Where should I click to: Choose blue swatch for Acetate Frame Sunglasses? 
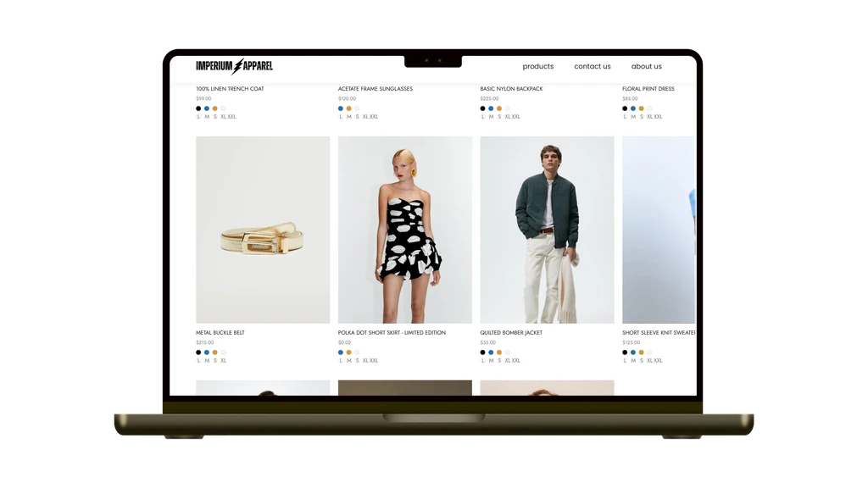(x=341, y=108)
